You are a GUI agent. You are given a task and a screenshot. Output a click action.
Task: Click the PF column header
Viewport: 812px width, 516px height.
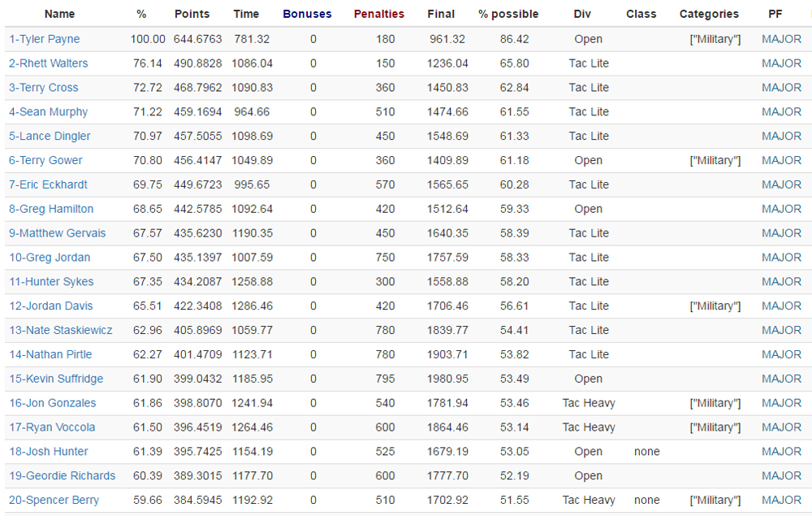[775, 15]
